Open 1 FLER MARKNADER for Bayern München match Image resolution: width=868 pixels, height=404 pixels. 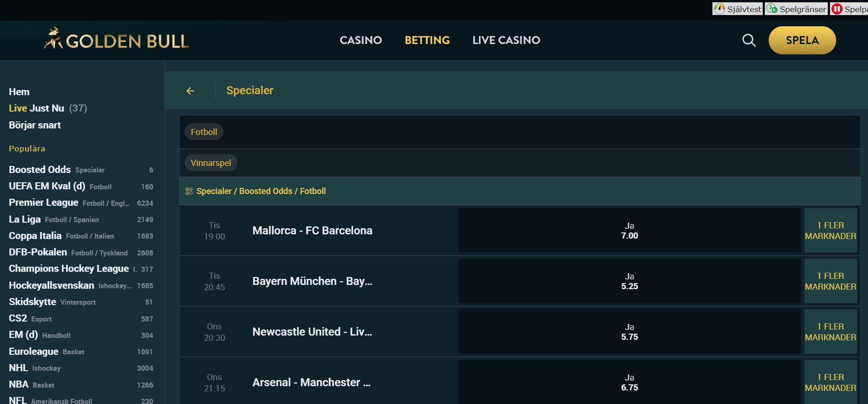tap(831, 281)
